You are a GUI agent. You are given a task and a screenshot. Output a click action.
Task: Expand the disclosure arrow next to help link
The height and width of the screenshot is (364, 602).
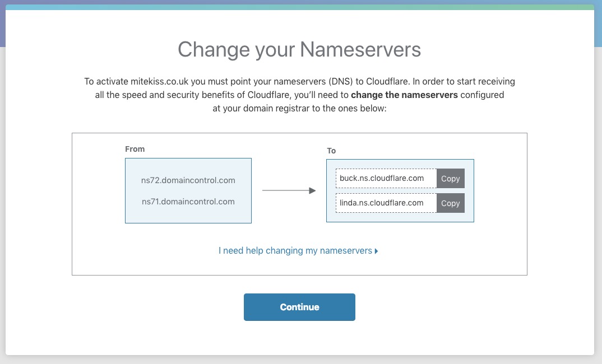point(376,251)
